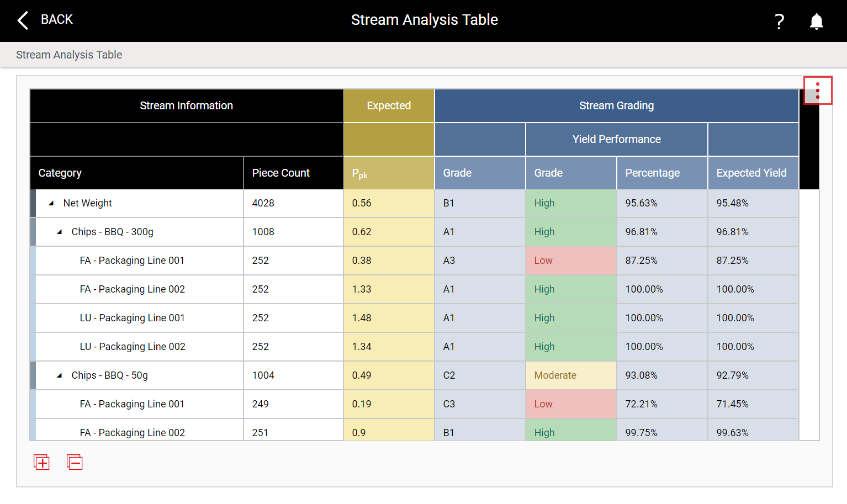
Task: Click the Stream Analysis Table breadcrumb
Action: tap(69, 55)
